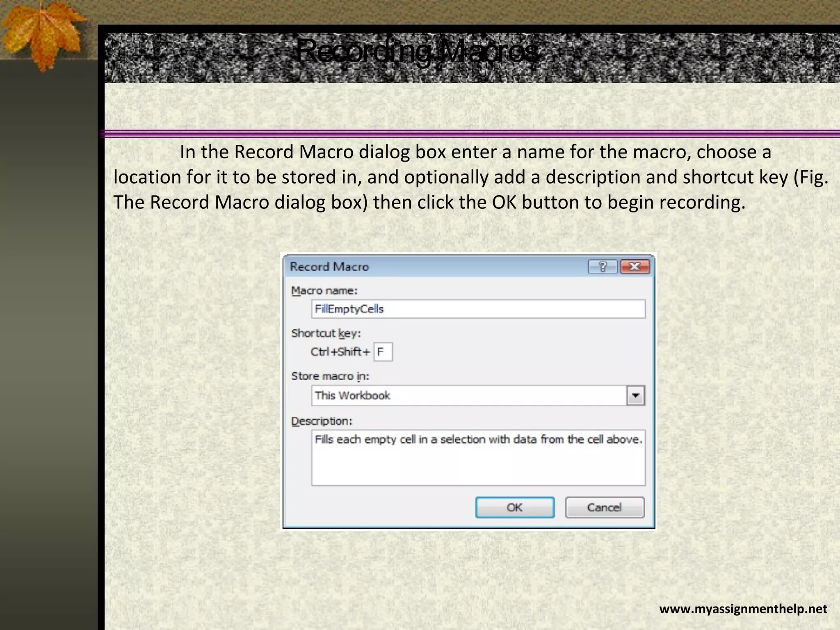This screenshot has height=630, width=840.
Task: Select the This Workbook combo box
Action: pyautogui.click(x=478, y=395)
